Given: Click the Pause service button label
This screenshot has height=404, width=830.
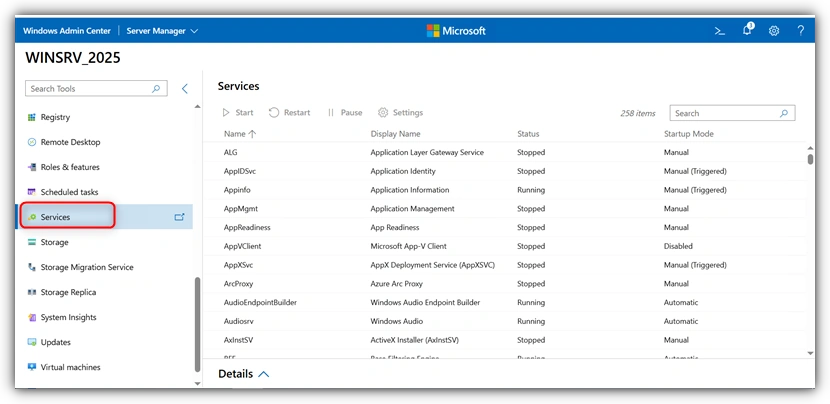Looking at the screenshot, I should coord(351,112).
